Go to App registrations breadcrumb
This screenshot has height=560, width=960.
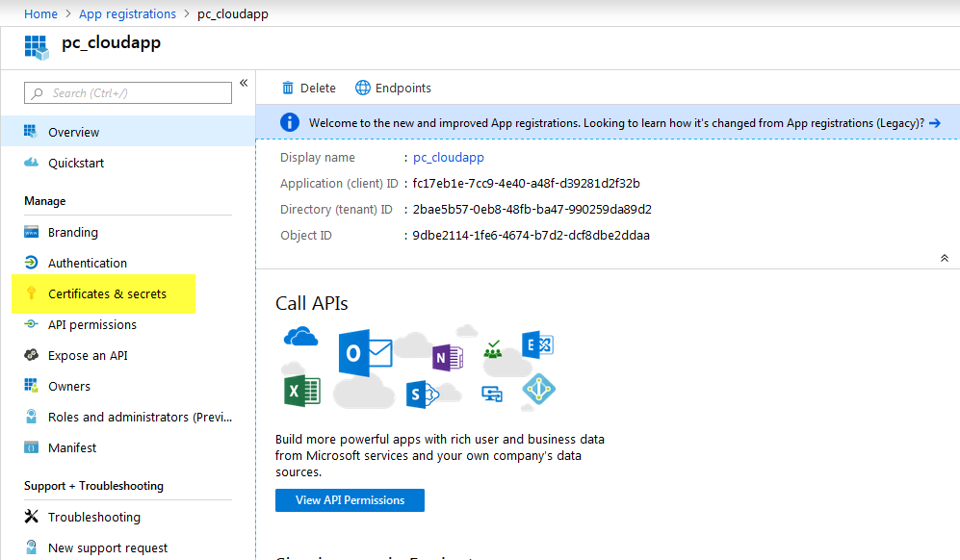pos(127,13)
